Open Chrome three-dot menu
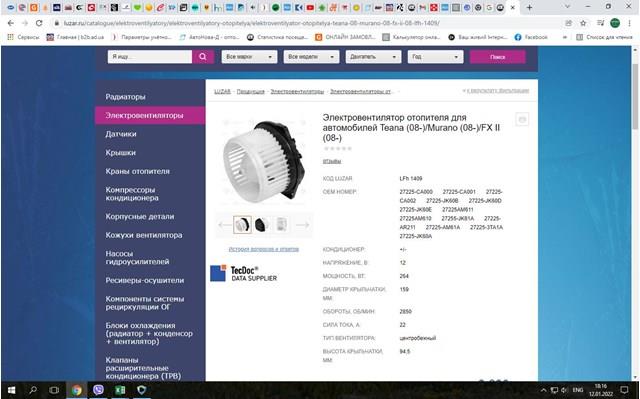The width and height of the screenshot is (640, 399). point(629,23)
